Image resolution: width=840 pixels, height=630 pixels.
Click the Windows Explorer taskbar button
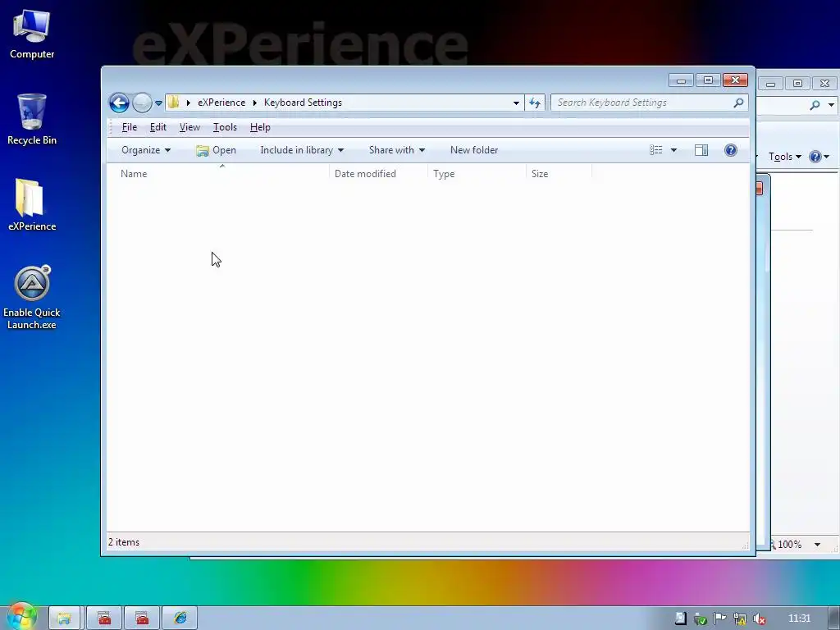tap(64, 619)
